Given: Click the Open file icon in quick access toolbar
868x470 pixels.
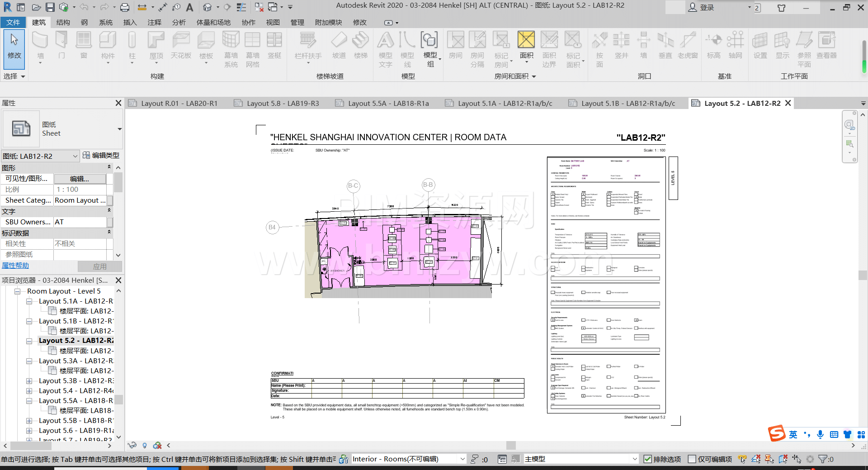Looking at the screenshot, I should coord(36,7).
